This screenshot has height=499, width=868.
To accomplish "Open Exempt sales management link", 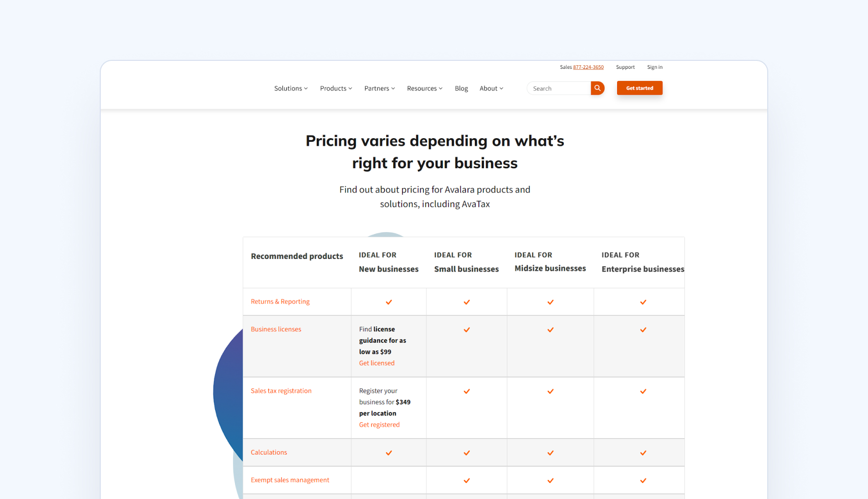I will click(290, 480).
